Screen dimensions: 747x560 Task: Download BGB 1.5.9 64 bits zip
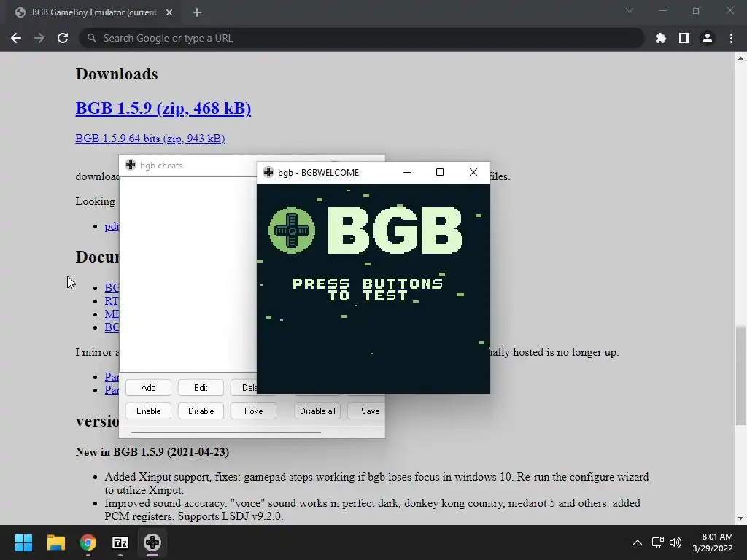[150, 138]
